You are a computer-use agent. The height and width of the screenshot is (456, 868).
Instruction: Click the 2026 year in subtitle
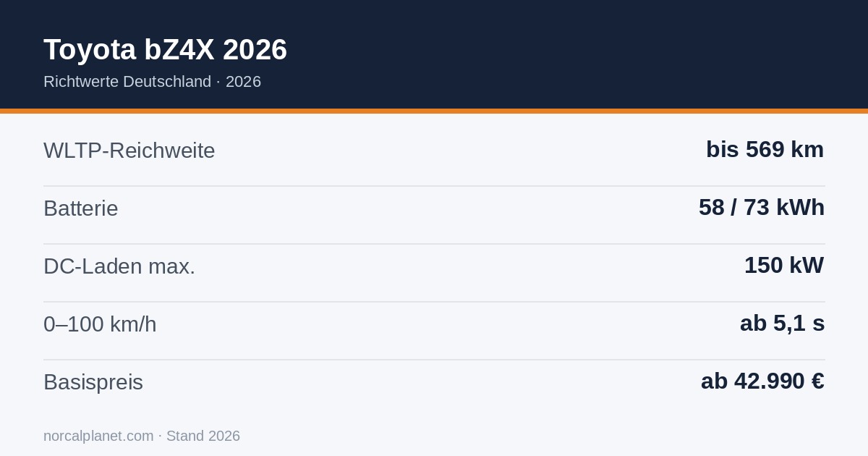(243, 82)
